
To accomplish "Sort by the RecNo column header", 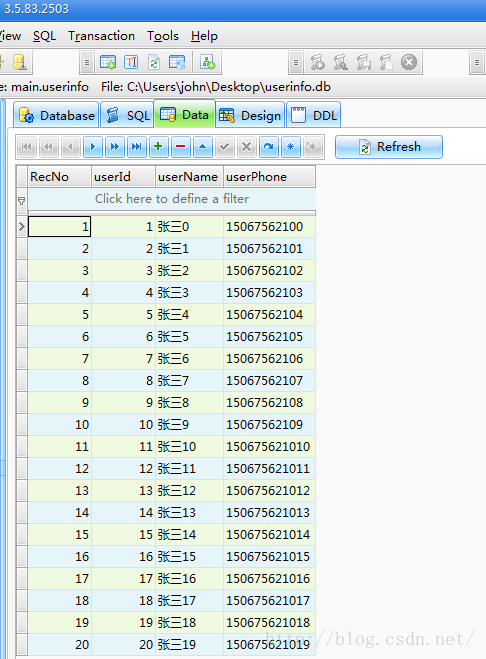I will [x=60, y=177].
